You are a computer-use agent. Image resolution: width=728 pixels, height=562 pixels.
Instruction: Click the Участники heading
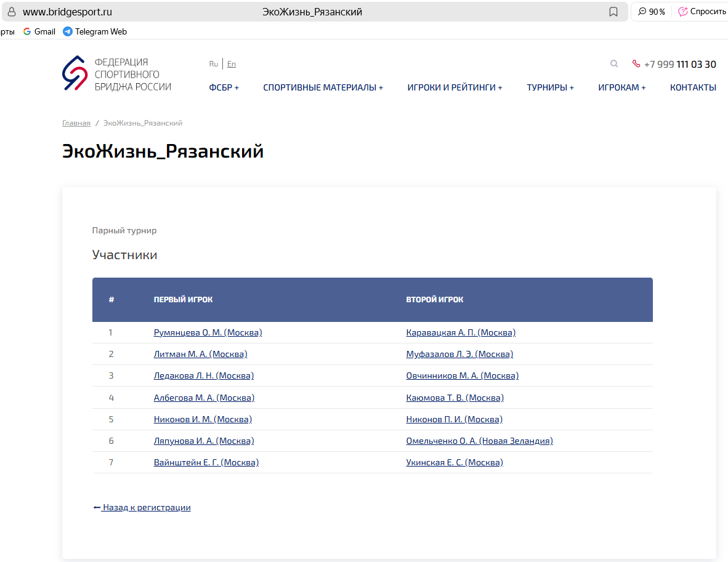tap(124, 255)
